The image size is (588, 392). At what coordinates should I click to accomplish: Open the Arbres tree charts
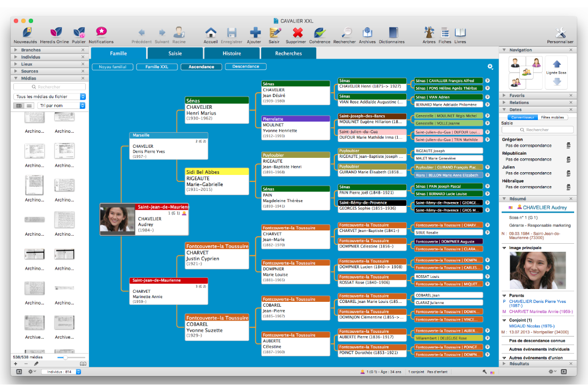tap(429, 35)
